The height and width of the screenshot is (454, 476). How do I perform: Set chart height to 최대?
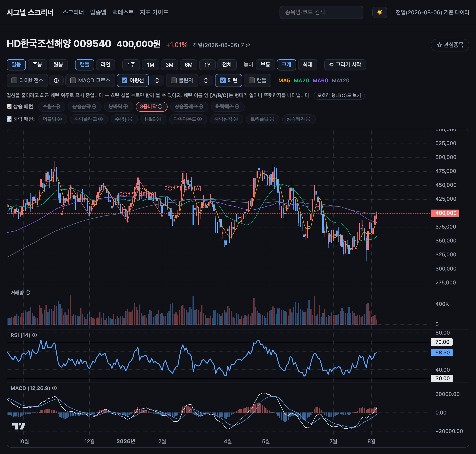pyautogui.click(x=308, y=65)
